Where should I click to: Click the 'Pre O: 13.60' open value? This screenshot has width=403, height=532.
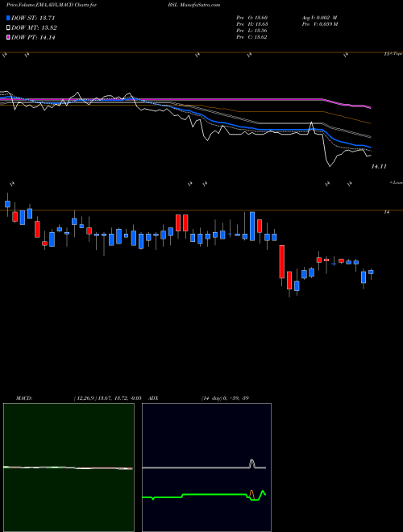[x=251, y=18]
